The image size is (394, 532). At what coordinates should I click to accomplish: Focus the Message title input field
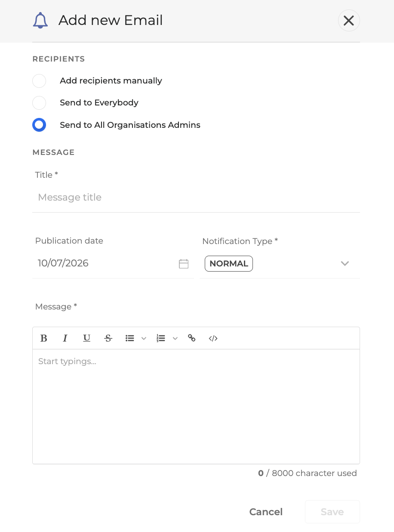tap(196, 198)
